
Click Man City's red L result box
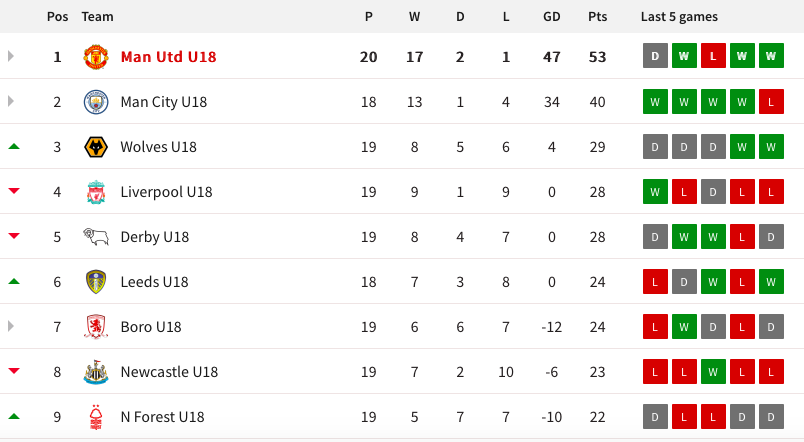click(771, 101)
